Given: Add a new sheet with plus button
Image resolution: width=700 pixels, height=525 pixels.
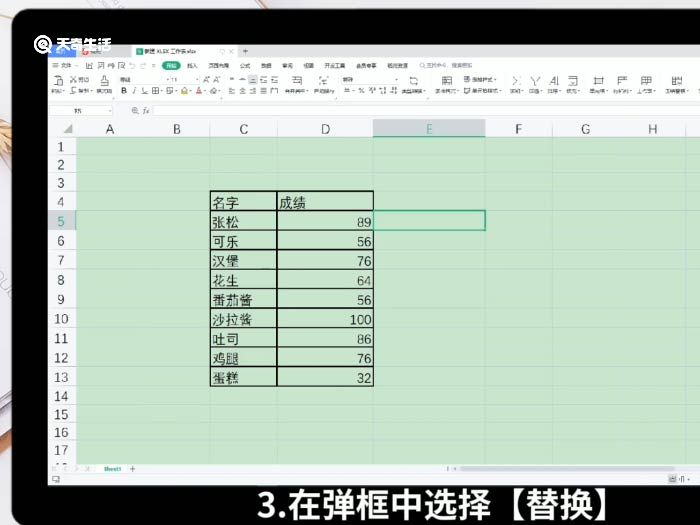Looking at the screenshot, I should pos(132,469).
